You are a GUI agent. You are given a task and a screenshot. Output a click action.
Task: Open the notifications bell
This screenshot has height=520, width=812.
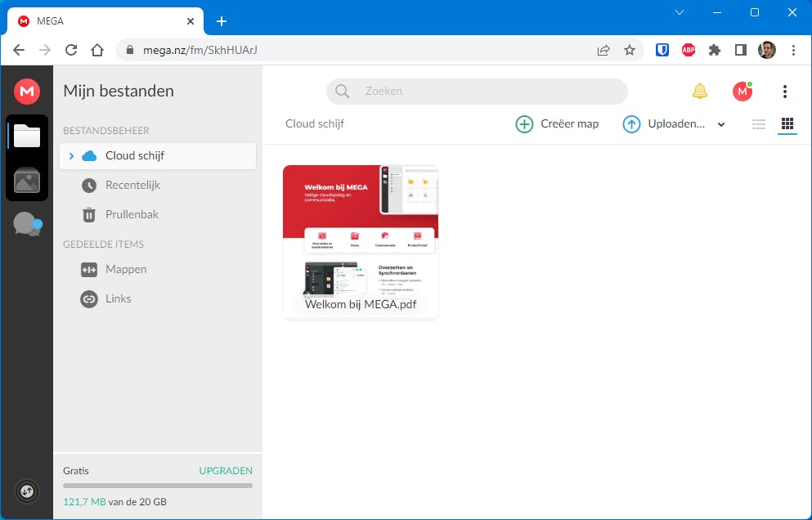pos(700,91)
